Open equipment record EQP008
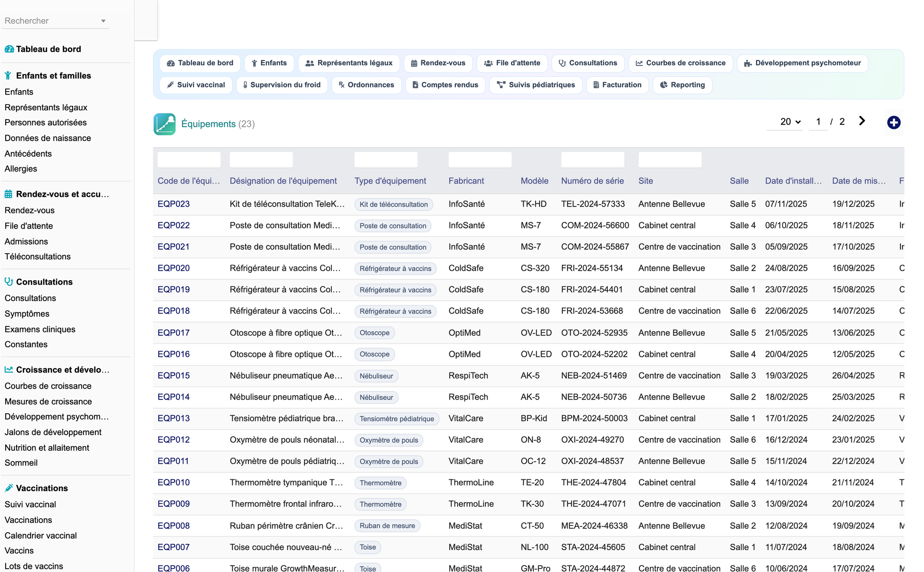Screen dimensions: 924x572 coord(174,526)
